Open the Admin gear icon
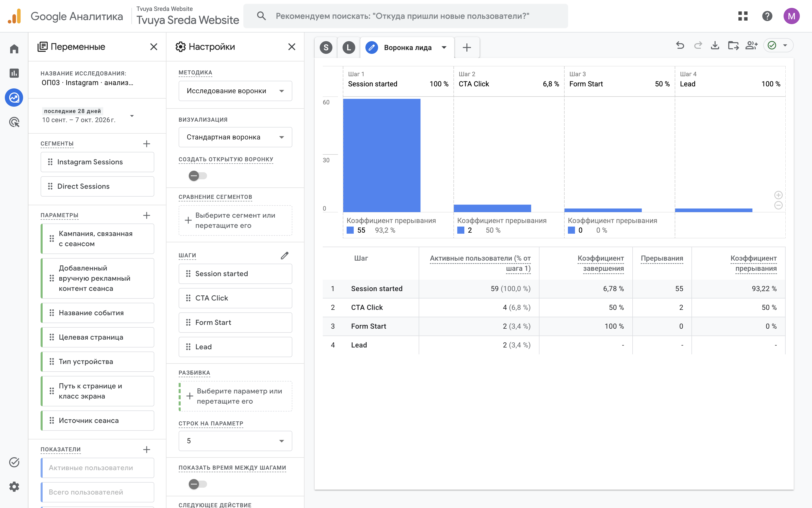Screen dimensions: 812x508 14,486
